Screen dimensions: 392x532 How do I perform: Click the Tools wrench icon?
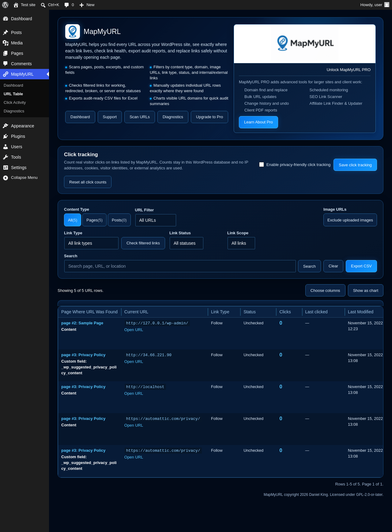[6, 157]
